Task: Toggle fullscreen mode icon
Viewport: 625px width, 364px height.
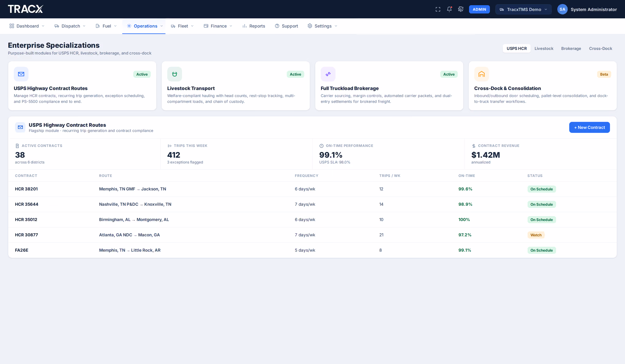Action: click(x=438, y=9)
